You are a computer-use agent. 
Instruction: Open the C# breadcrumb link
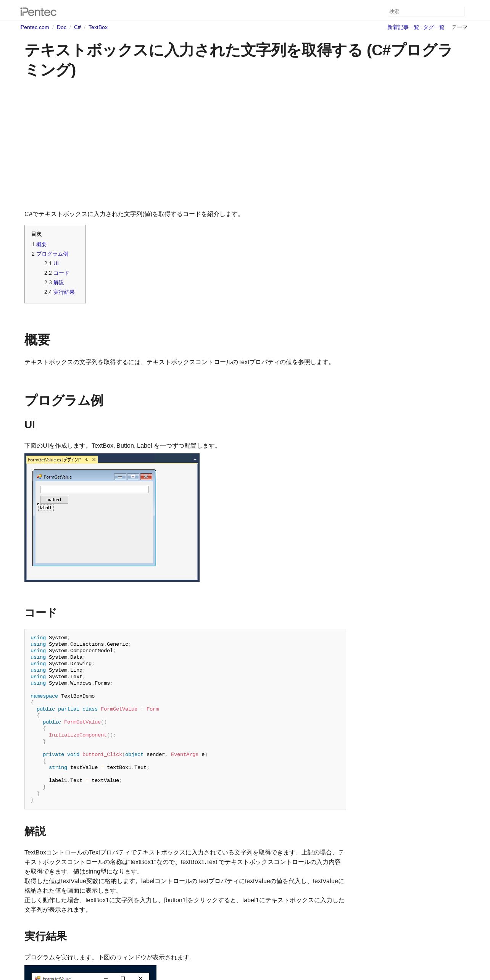point(77,27)
